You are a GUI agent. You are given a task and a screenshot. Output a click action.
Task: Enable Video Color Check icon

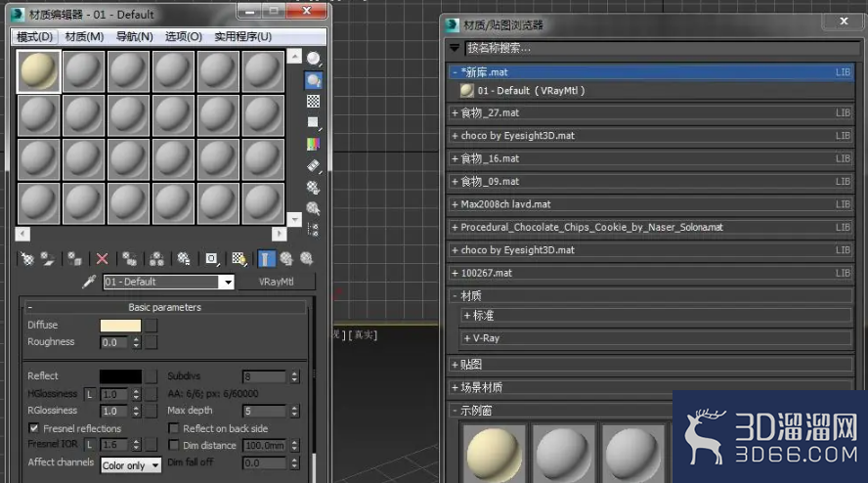[x=314, y=144]
